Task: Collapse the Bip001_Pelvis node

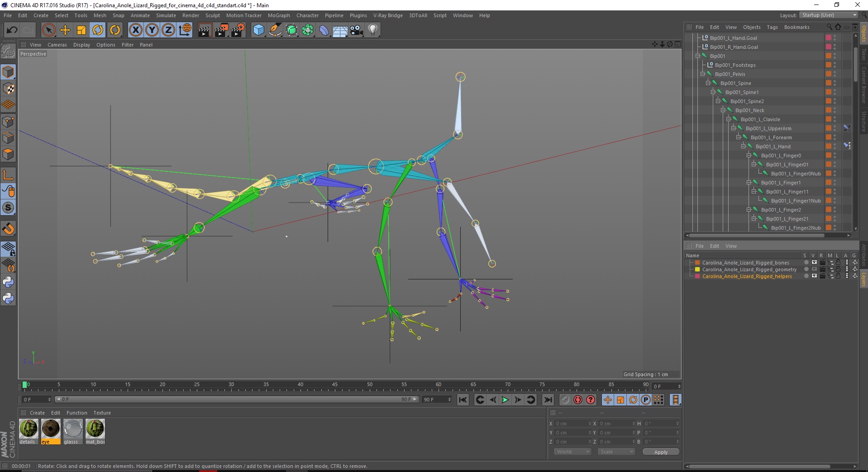Action: coord(702,74)
